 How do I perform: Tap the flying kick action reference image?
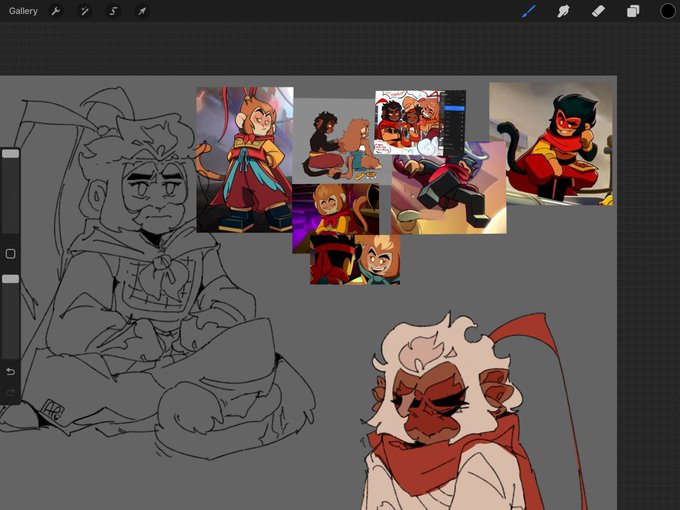pos(449,193)
